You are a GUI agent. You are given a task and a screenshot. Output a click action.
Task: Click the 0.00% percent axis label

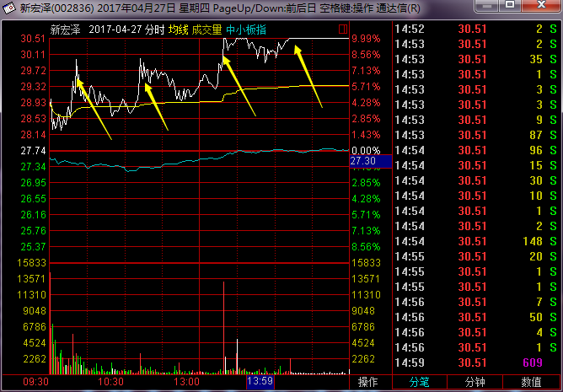click(366, 151)
